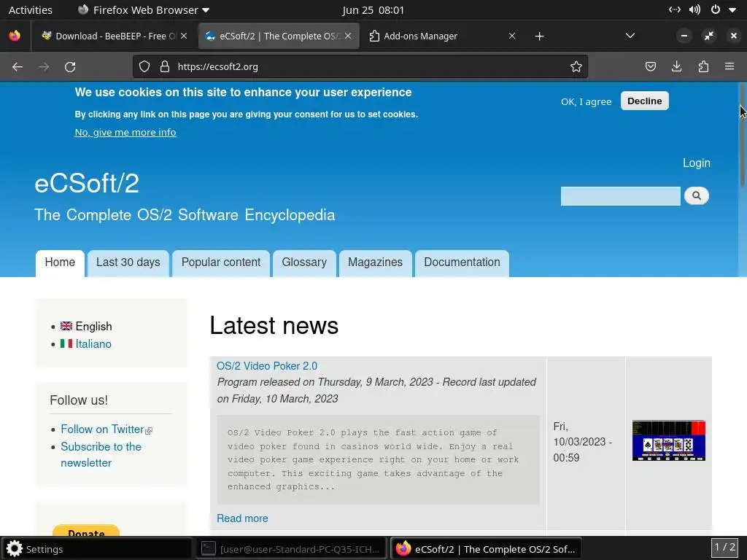Click the Donate PayPal button
Image resolution: width=747 pixels, height=560 pixels.
click(86, 531)
